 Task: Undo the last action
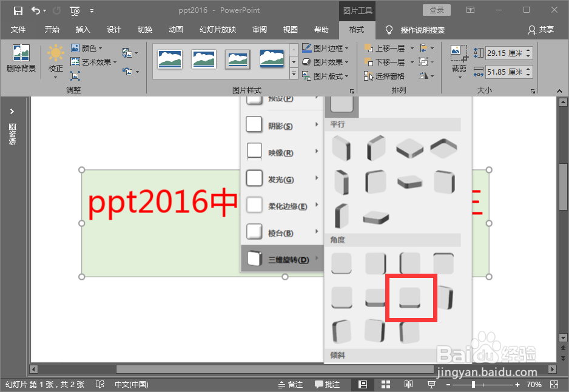point(36,10)
